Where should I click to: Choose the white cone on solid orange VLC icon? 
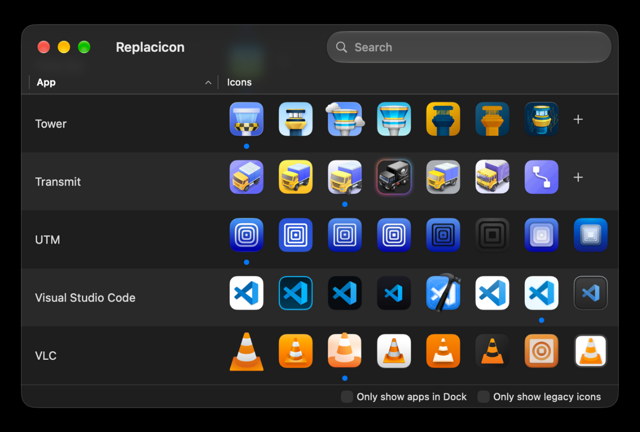pyautogui.click(x=443, y=351)
